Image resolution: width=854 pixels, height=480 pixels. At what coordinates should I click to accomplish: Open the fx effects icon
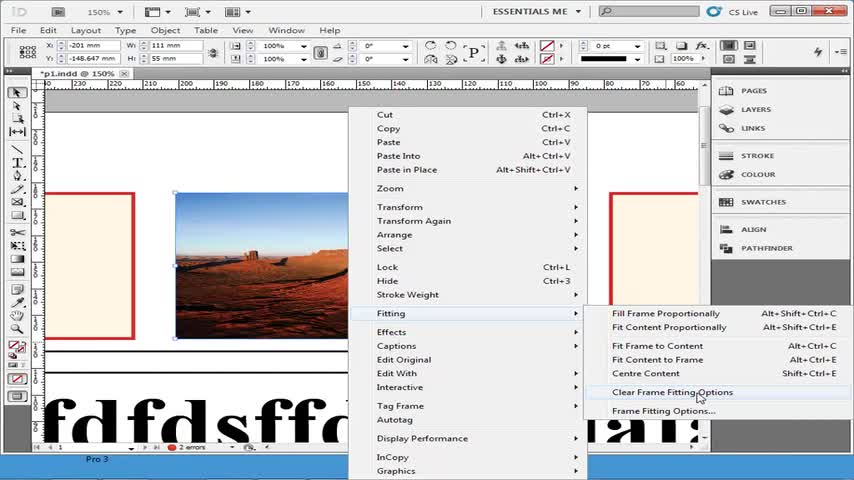703,46
